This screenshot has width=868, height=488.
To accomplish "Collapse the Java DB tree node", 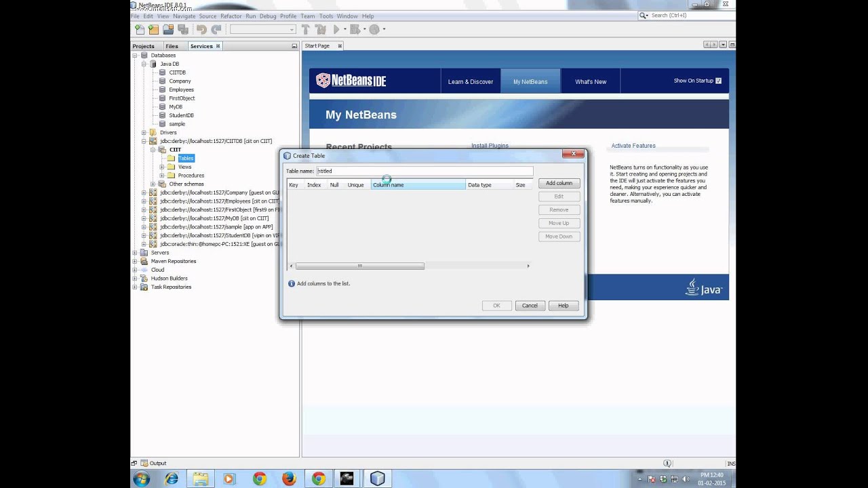I will [144, 64].
